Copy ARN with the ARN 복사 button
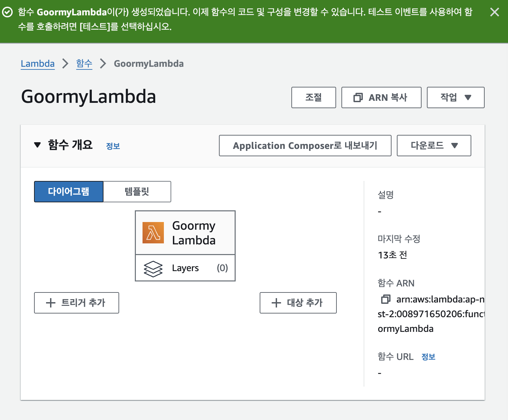 (382, 97)
